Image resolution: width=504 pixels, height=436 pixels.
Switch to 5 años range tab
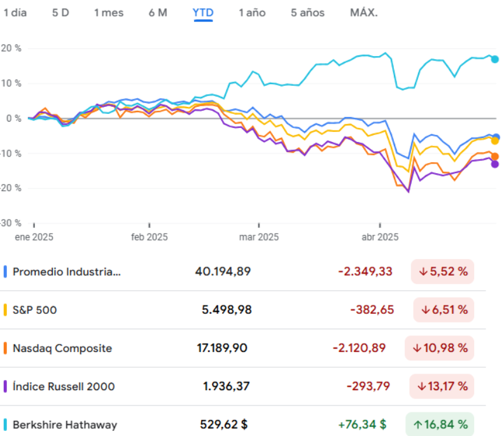[x=307, y=13]
